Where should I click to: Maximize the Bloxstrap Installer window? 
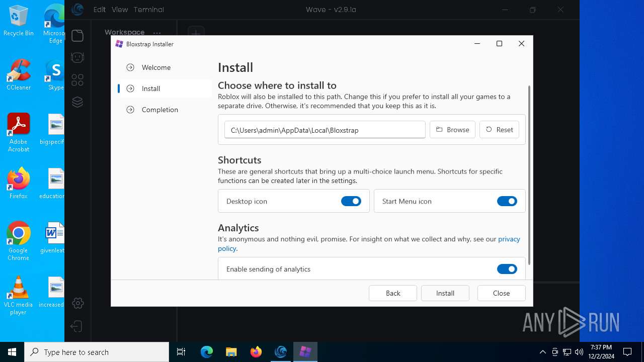coord(499,44)
